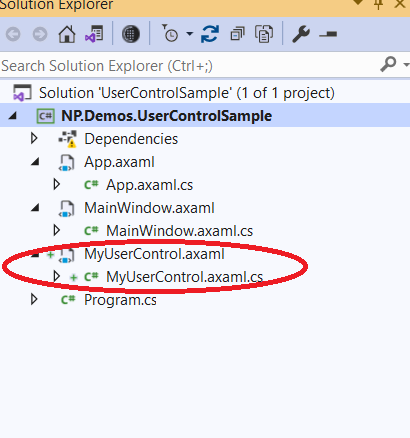This screenshot has height=438, width=410.
Task: Select the MyUserControl.axaml file
Action: 154,254
